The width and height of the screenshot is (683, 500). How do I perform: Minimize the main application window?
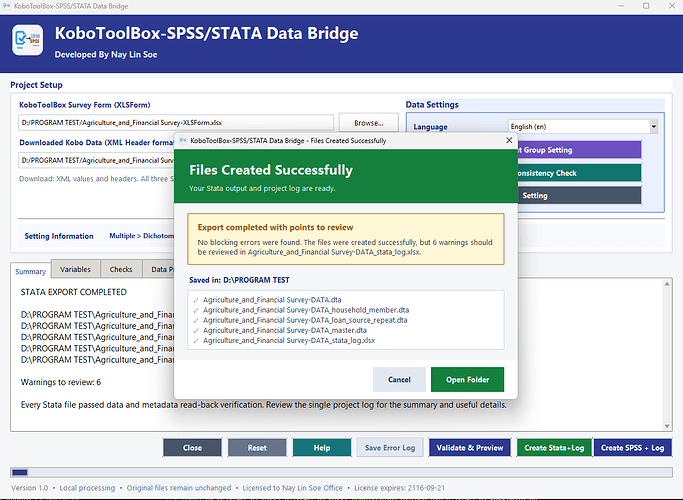tap(621, 6)
